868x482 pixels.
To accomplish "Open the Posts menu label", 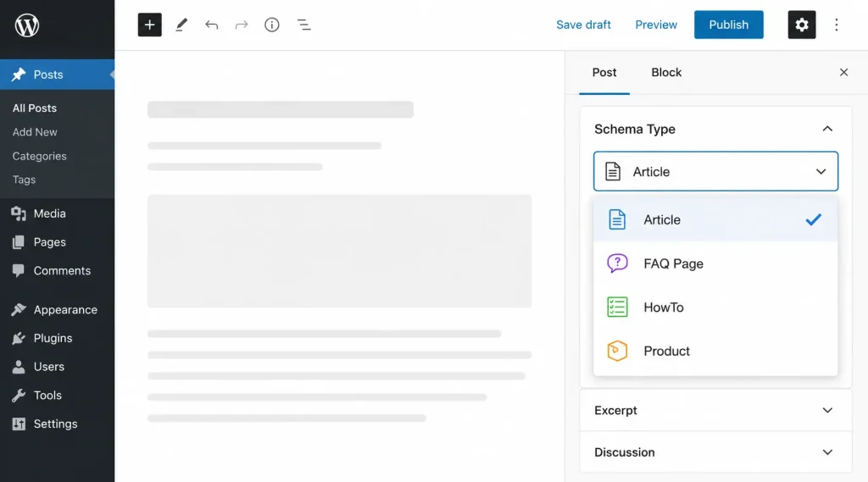I will 48,75.
